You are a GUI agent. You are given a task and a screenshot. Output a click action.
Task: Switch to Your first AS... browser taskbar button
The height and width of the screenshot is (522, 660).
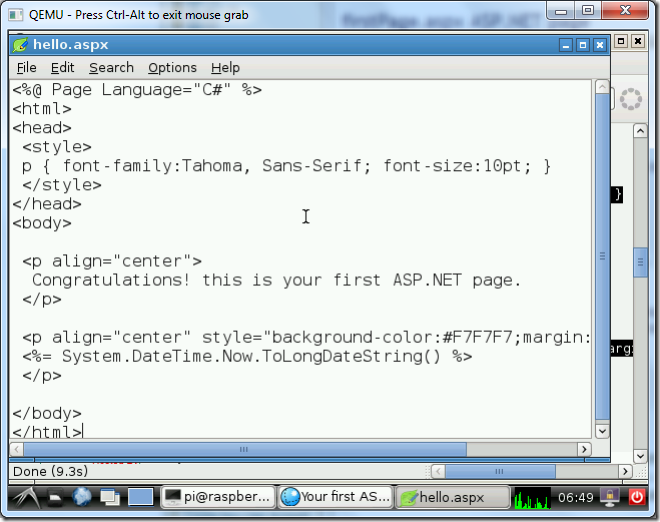[335, 497]
